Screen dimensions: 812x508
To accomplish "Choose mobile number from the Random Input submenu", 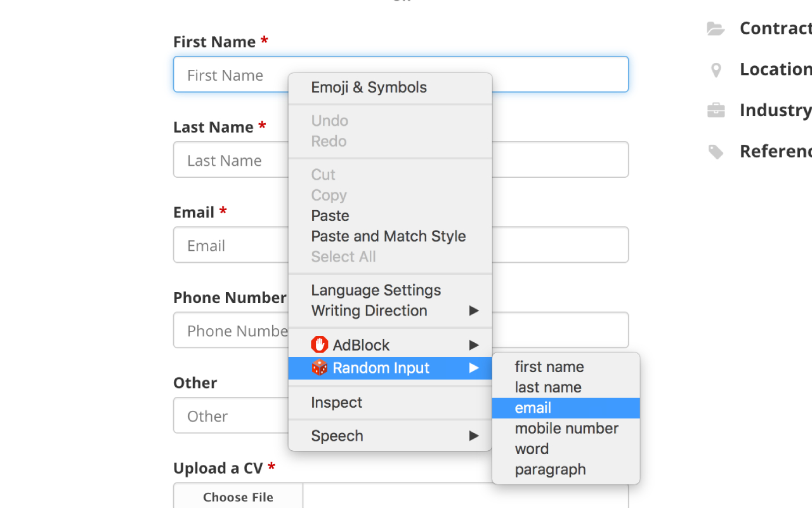I will 566,428.
